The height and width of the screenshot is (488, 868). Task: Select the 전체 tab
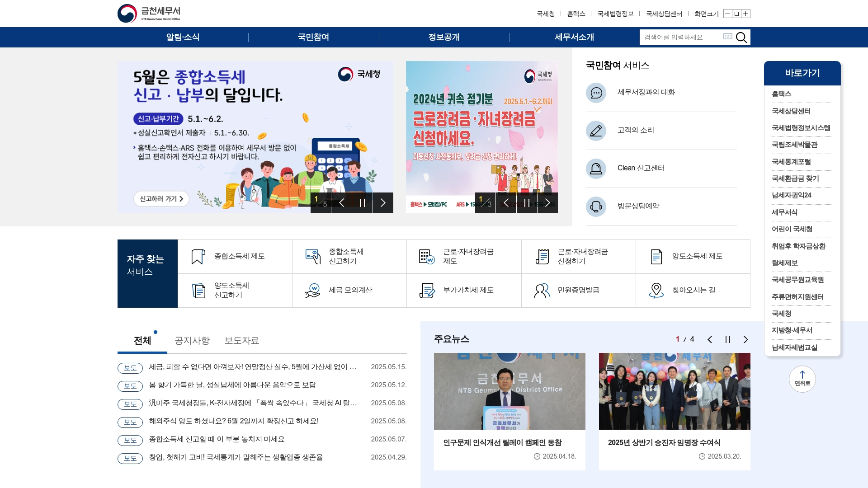(x=142, y=340)
